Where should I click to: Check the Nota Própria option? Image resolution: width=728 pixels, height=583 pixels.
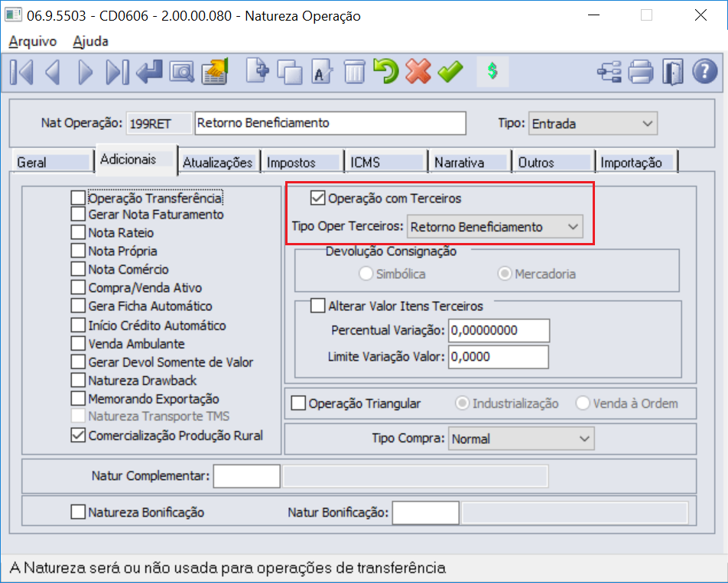coord(78,251)
